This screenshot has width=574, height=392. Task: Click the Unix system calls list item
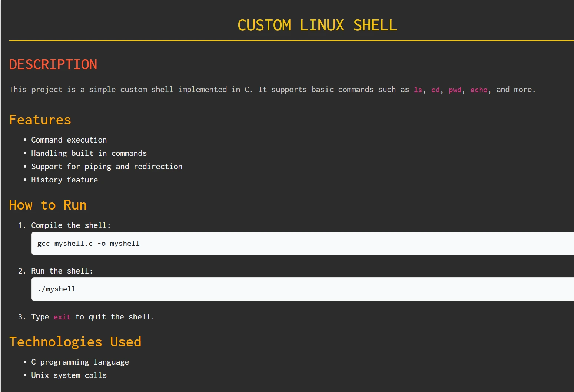pos(69,375)
